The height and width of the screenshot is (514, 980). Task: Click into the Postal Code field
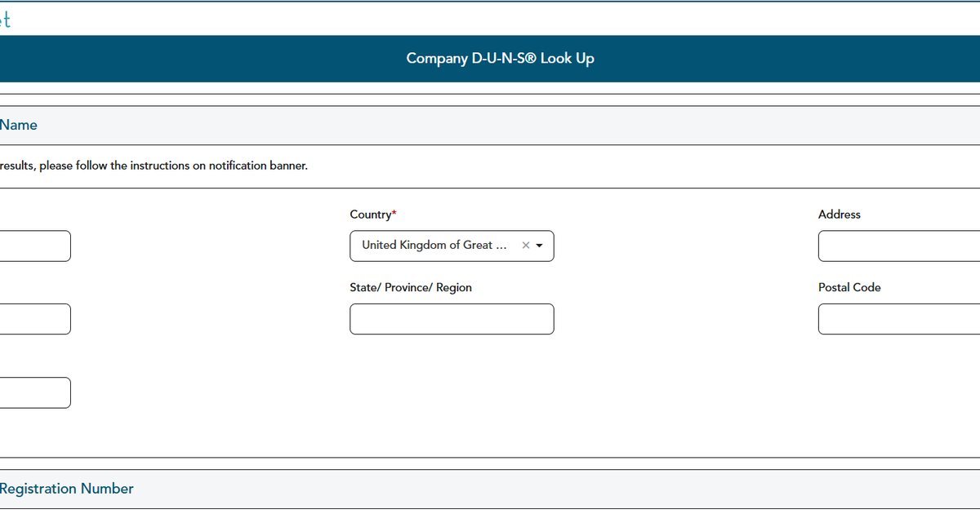[x=899, y=319]
